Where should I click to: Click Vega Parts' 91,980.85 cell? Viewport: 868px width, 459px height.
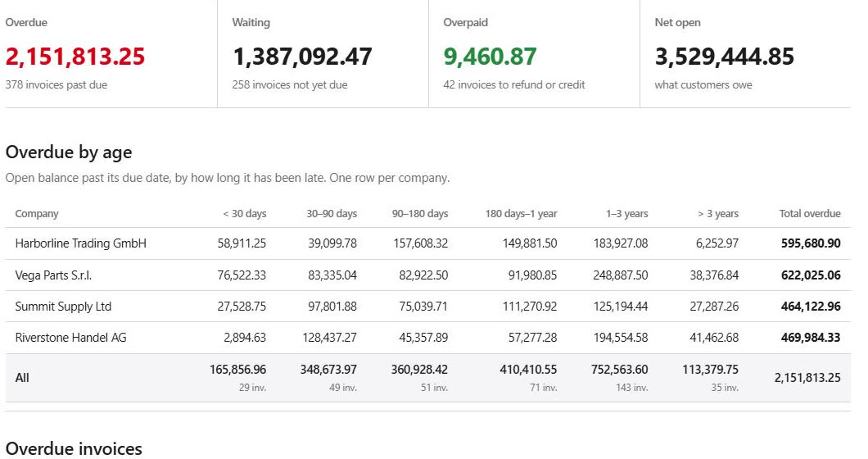532,275
